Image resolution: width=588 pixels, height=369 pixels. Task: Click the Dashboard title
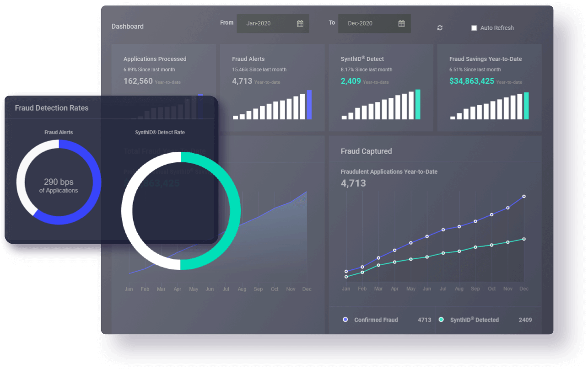(128, 27)
